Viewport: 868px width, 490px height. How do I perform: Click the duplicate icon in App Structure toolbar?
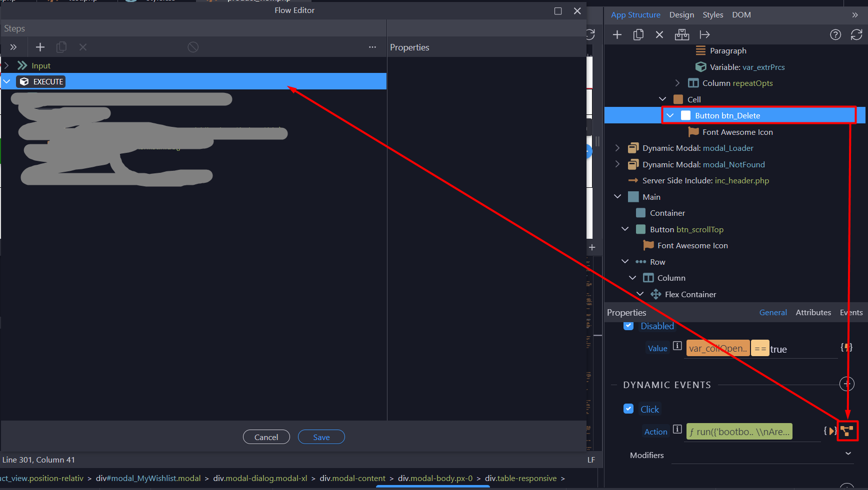[x=638, y=34]
